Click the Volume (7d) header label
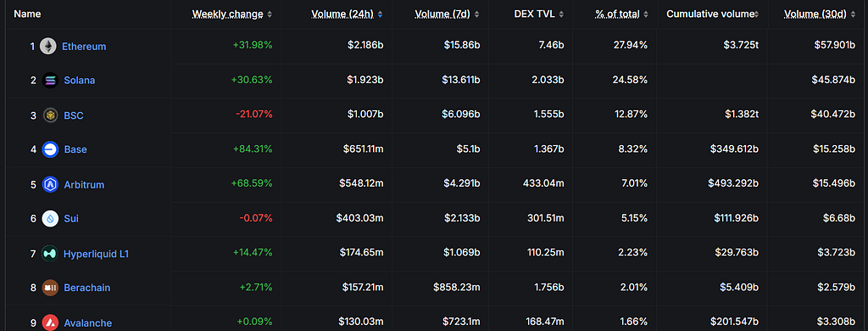 [x=442, y=14]
